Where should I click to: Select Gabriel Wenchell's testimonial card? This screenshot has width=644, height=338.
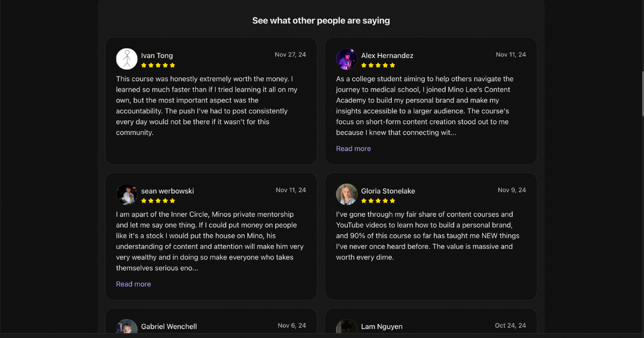coord(211,322)
